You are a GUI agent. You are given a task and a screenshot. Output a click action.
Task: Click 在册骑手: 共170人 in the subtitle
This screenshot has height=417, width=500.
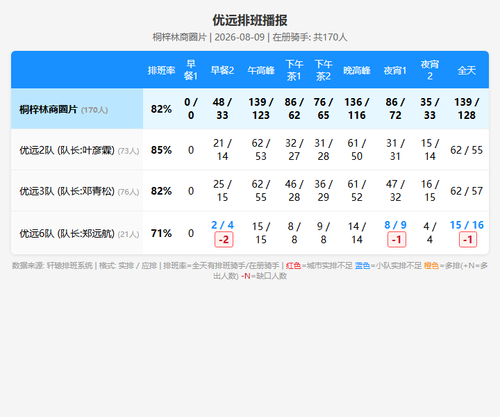tap(310, 37)
